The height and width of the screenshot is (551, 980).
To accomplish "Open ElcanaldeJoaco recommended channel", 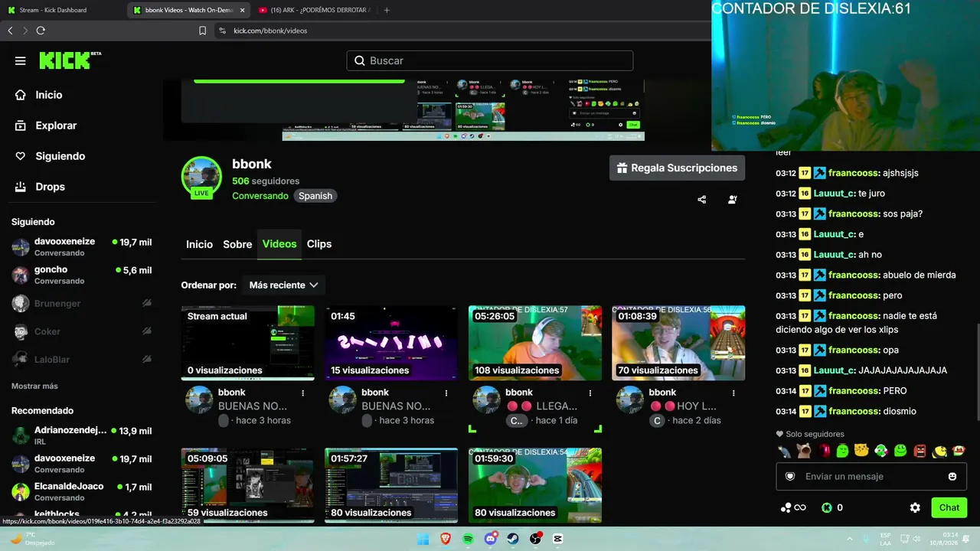I will click(x=81, y=491).
